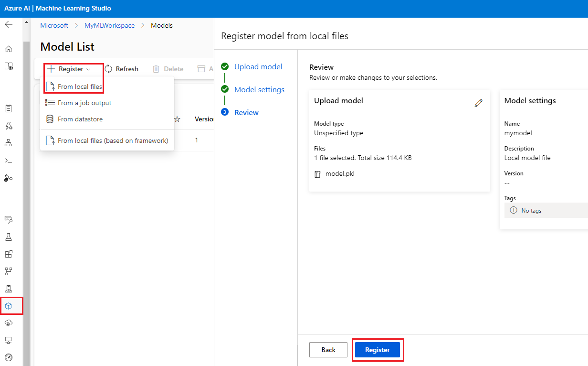Viewport: 588px width, 366px height.
Task: Open Designer hierarchy icon in sidebar
Action: 9,143
